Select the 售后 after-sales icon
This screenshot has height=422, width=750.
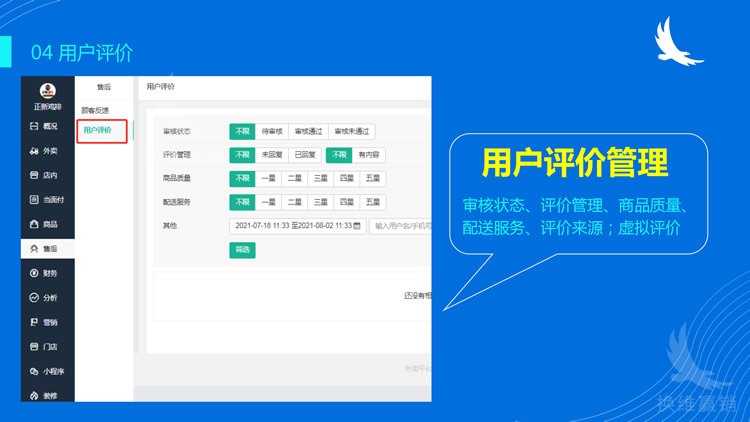tap(34, 249)
